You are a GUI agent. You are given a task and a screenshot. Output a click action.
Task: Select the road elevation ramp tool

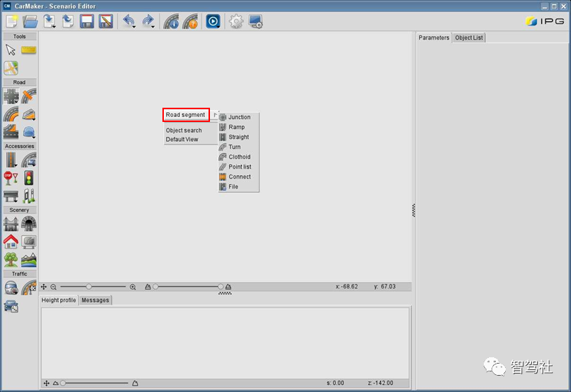coord(29,115)
